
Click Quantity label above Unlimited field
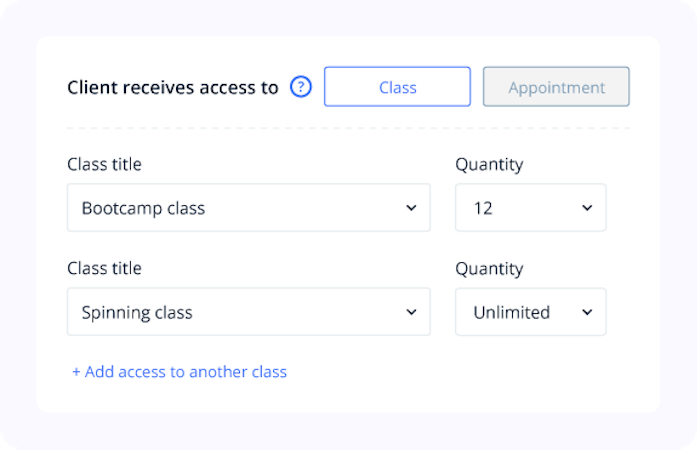click(x=489, y=268)
